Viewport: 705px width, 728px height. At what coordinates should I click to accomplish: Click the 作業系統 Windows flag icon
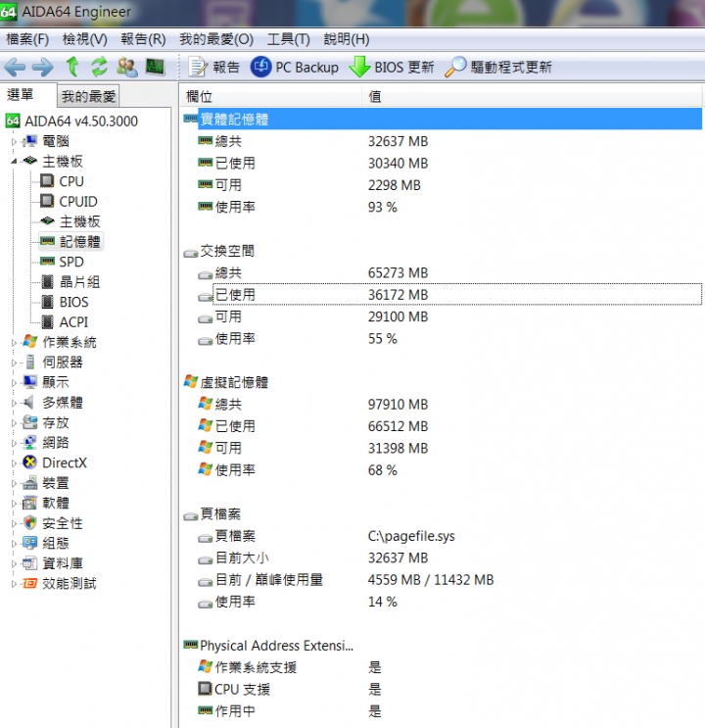(x=30, y=342)
